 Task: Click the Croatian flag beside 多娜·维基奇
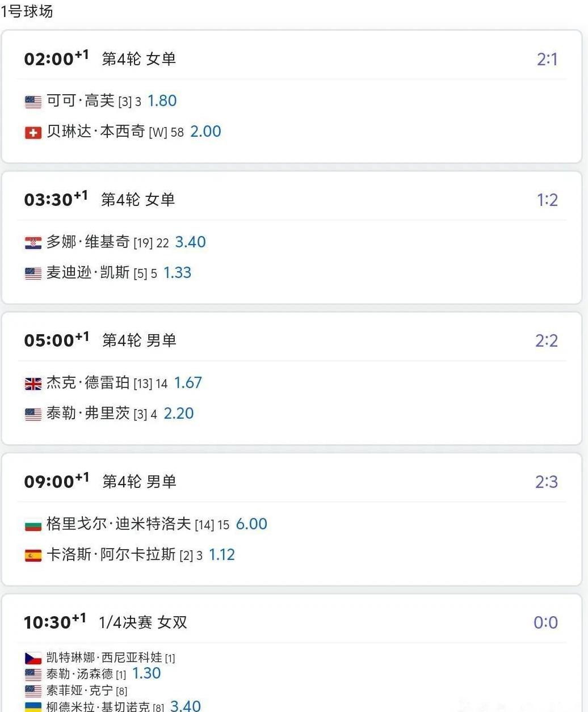tap(33, 243)
